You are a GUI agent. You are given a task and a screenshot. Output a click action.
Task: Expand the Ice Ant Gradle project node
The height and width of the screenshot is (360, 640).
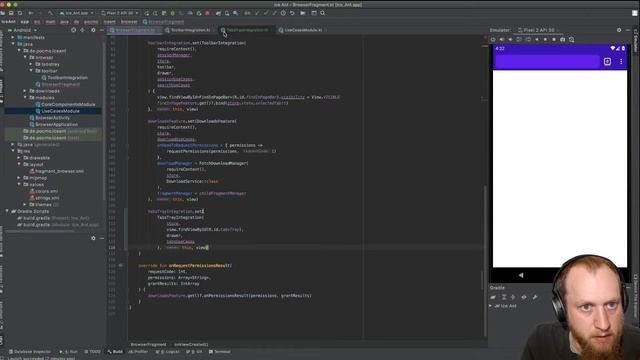pyautogui.click(x=491, y=306)
